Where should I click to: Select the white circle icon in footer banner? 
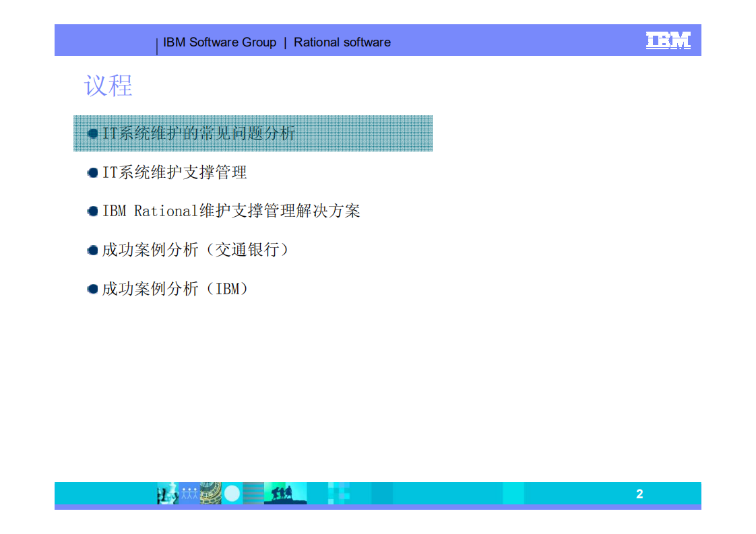232,492
